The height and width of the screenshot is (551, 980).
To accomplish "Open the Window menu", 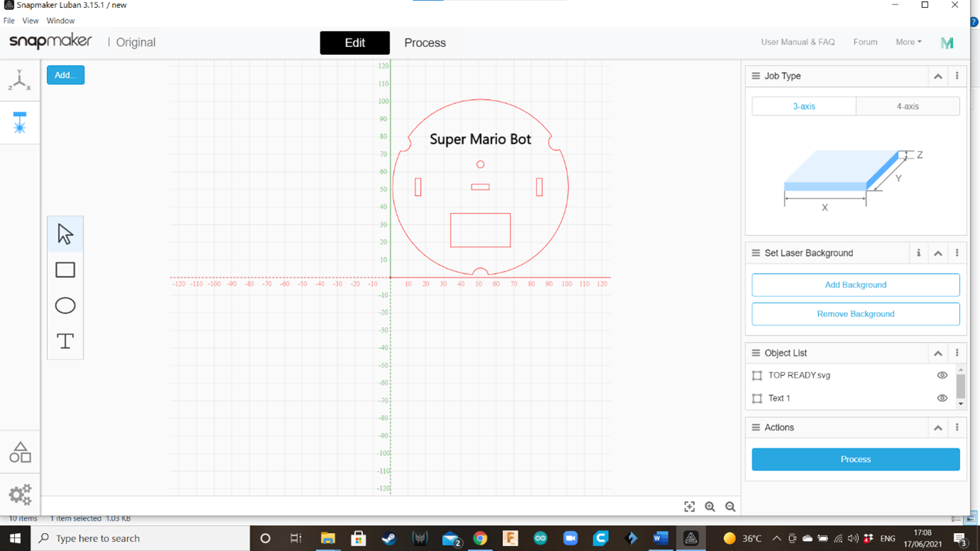I will pos(61,21).
